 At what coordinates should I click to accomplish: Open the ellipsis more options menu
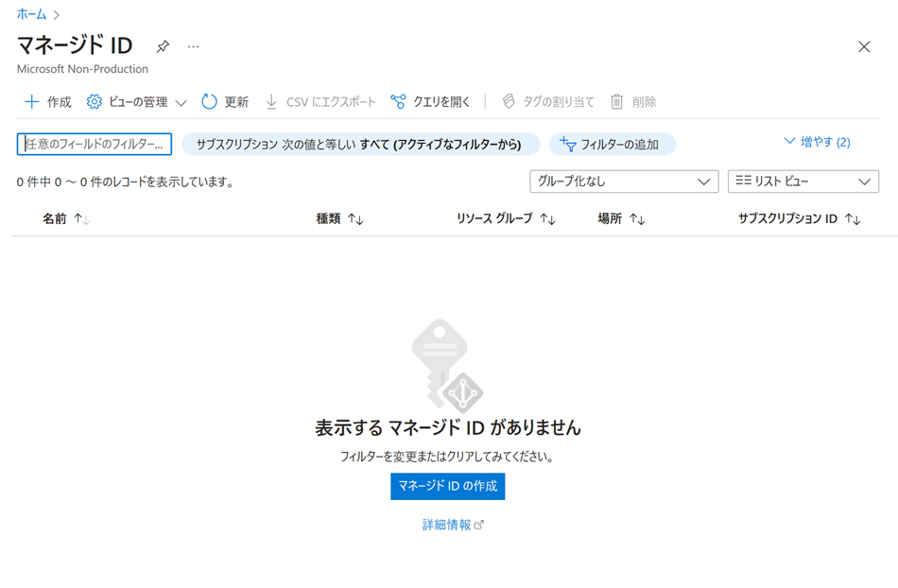pyautogui.click(x=193, y=46)
